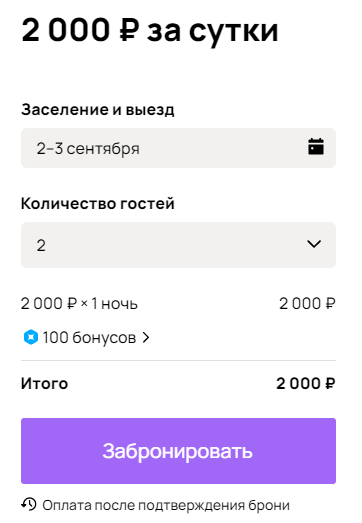This screenshot has width=362, height=523.
Task: Open the Количество гостей dropdown showing 2
Action: click(x=178, y=245)
